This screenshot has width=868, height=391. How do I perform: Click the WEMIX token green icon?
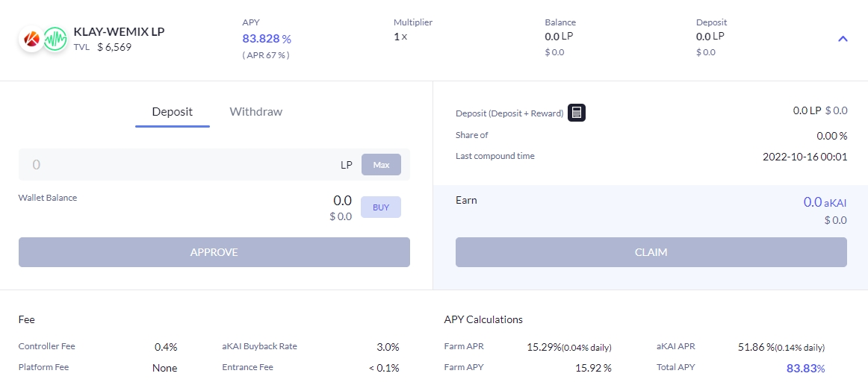click(55, 39)
